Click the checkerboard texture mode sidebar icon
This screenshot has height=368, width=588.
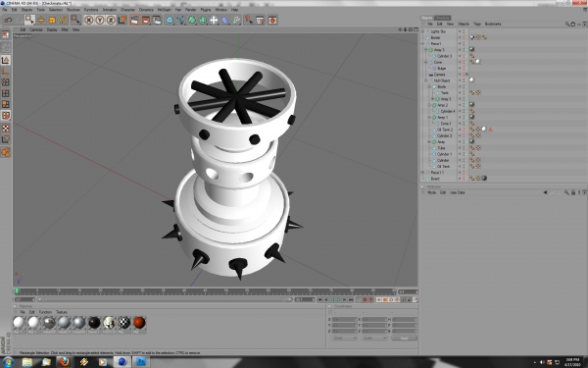pos(6,129)
